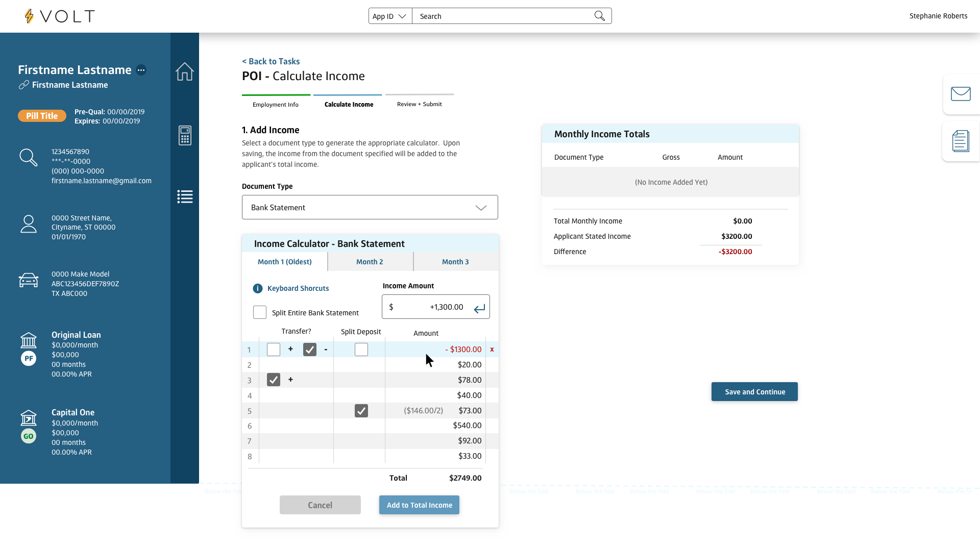The height and width of the screenshot is (549, 980).
Task: Select the $92.00 amount in row 7
Action: click(470, 441)
